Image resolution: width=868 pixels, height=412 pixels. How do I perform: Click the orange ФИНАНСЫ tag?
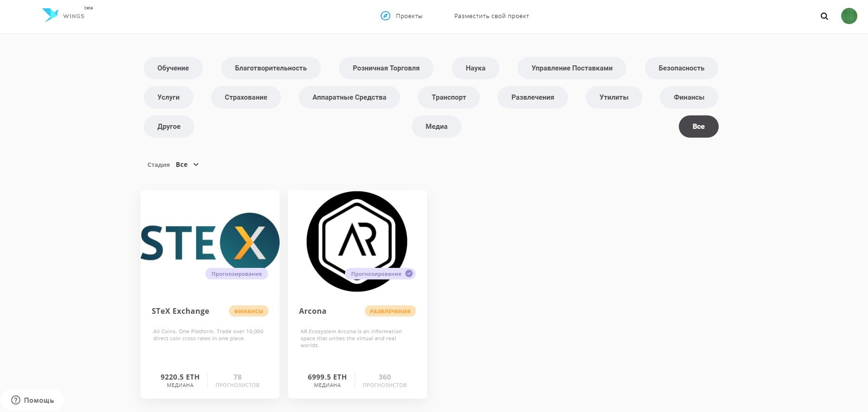249,311
